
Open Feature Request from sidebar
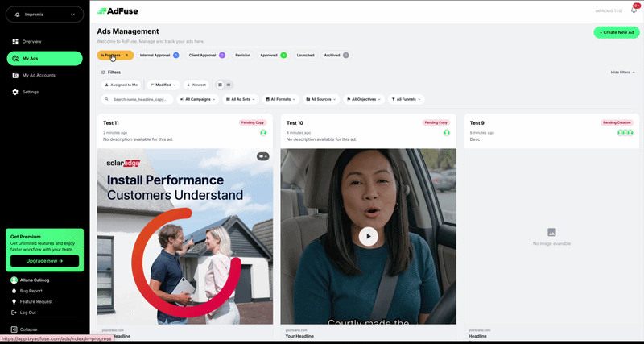point(35,301)
